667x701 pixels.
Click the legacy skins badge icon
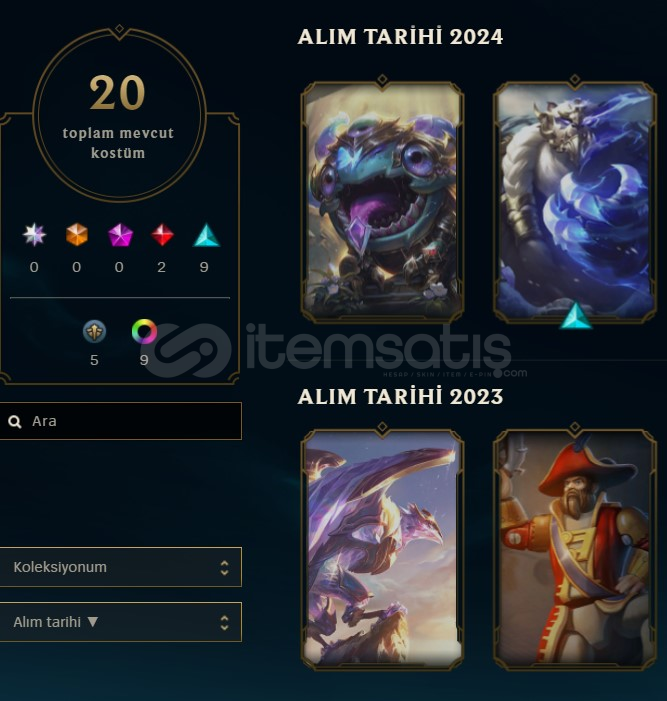click(94, 331)
